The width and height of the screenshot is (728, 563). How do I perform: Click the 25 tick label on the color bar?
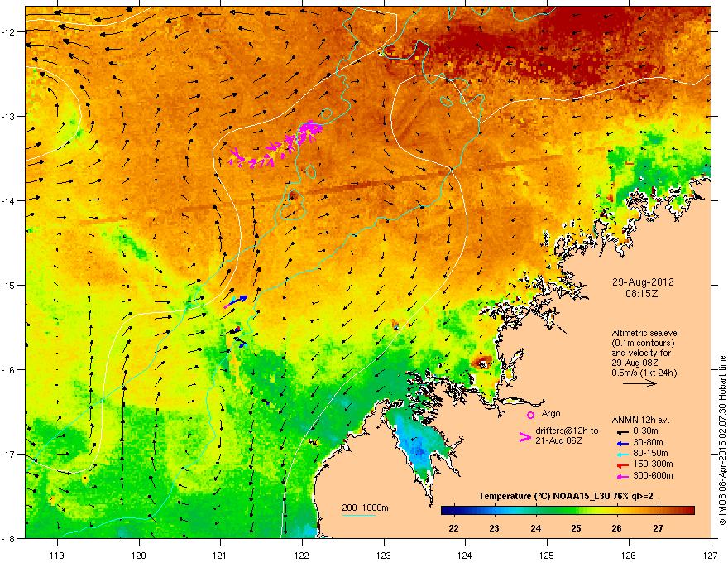click(576, 528)
